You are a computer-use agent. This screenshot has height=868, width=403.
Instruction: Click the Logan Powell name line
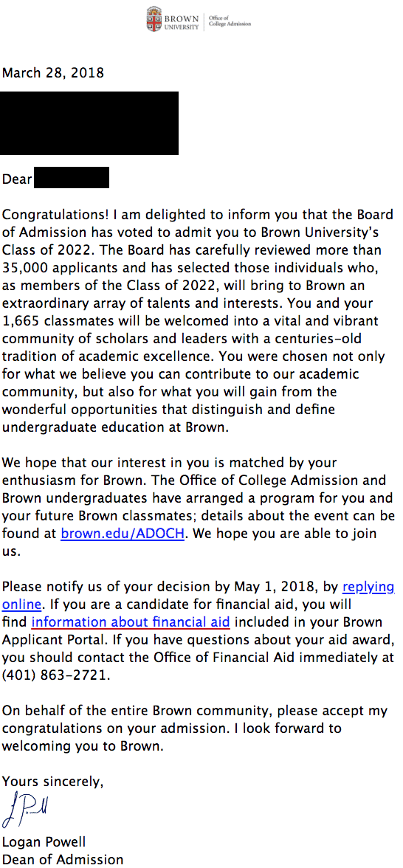tap(44, 843)
